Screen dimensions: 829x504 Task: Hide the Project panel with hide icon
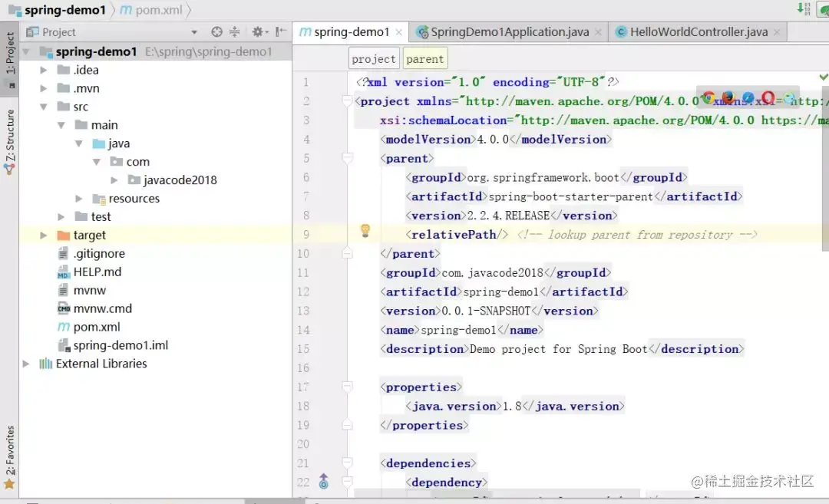281,32
